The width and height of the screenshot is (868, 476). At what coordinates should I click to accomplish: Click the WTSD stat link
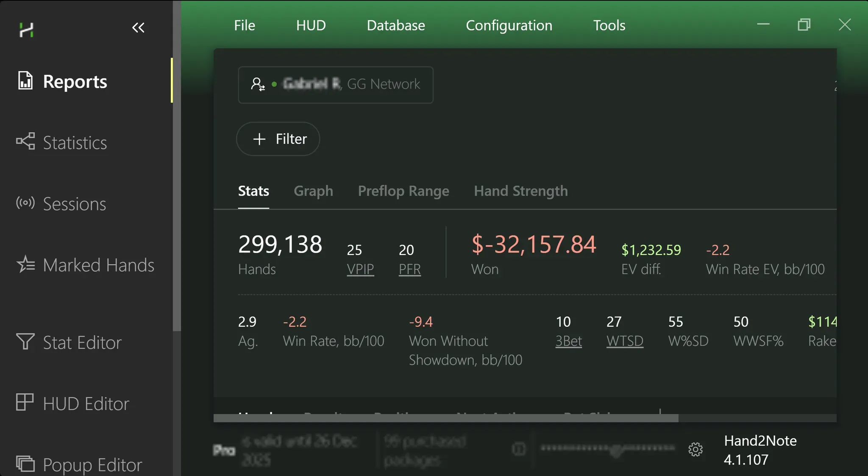point(625,341)
